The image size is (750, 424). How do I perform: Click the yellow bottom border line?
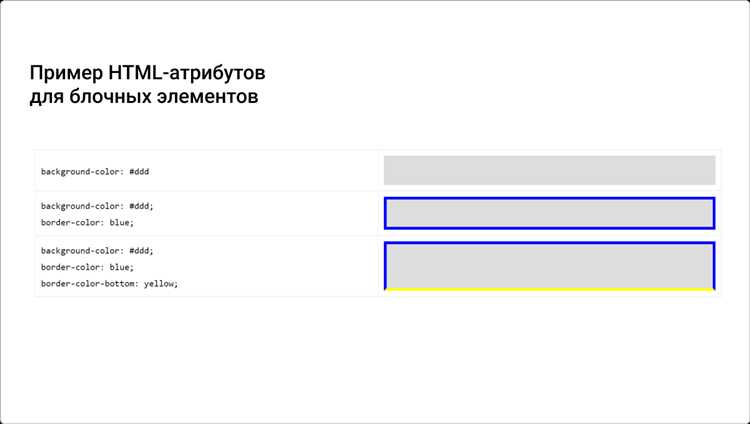point(549,289)
